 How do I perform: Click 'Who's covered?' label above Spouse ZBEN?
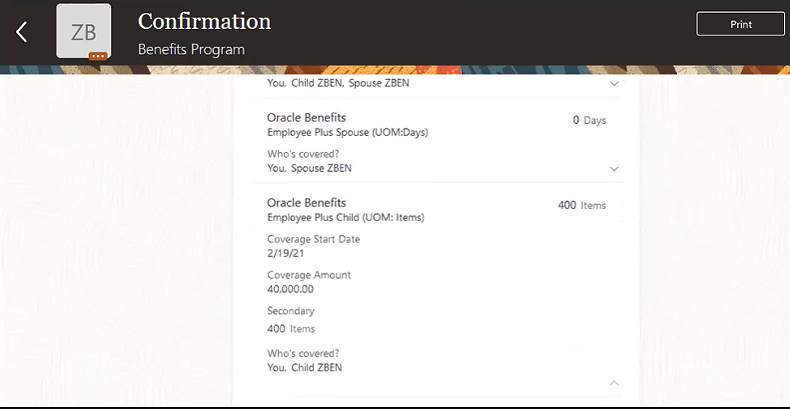tap(303, 154)
